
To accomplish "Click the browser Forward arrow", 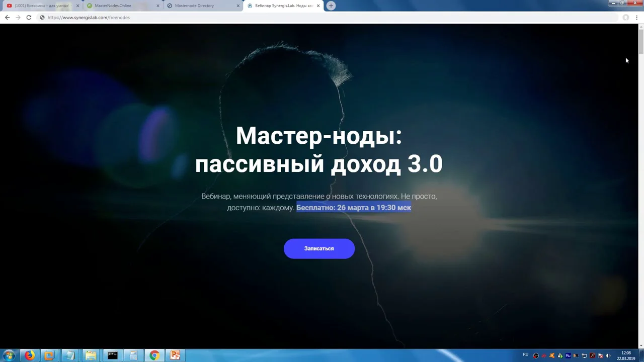I will 18,18.
